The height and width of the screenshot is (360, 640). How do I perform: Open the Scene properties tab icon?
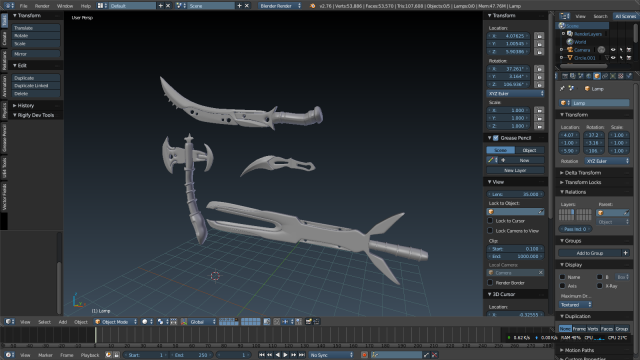pyautogui.click(x=581, y=76)
